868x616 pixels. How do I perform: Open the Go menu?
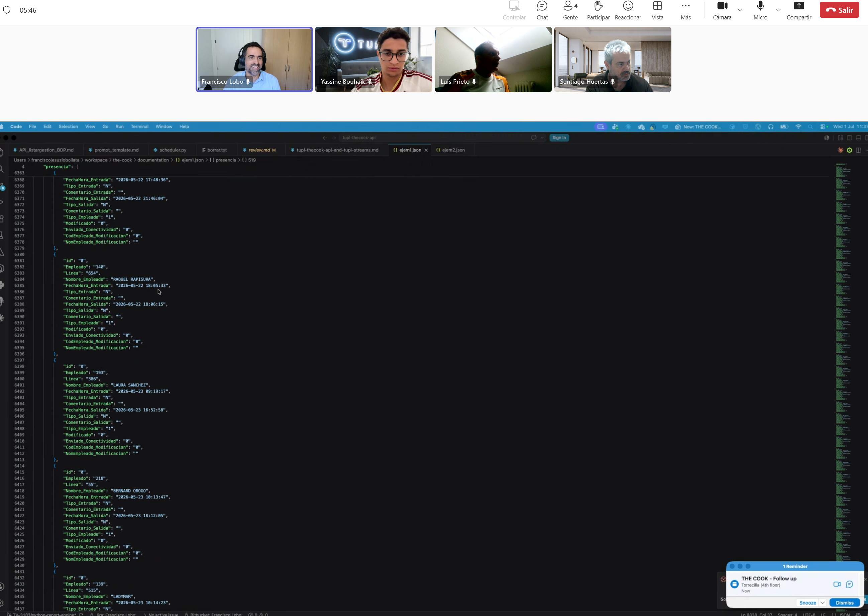pos(105,127)
